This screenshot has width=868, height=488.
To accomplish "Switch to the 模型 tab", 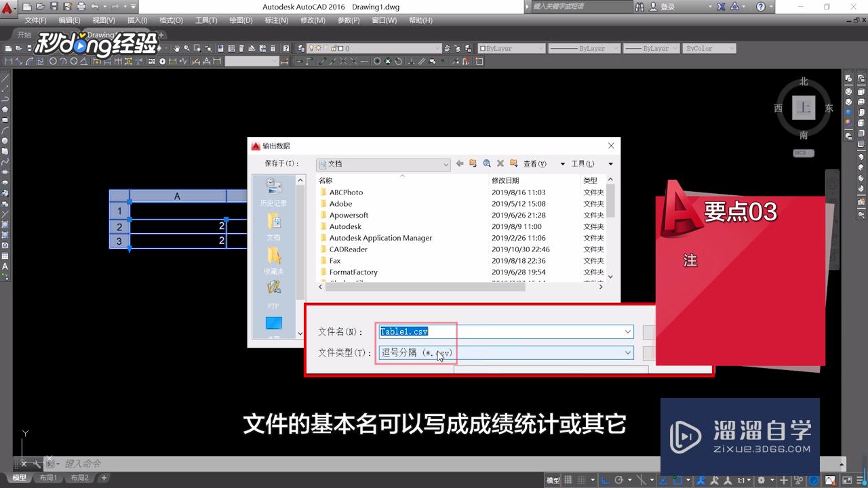I will coord(19,478).
